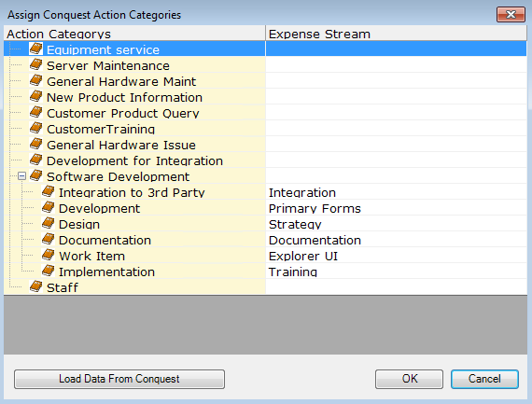The image size is (532, 404).
Task: Click the book icon beside Equipment service
Action: [x=35, y=49]
